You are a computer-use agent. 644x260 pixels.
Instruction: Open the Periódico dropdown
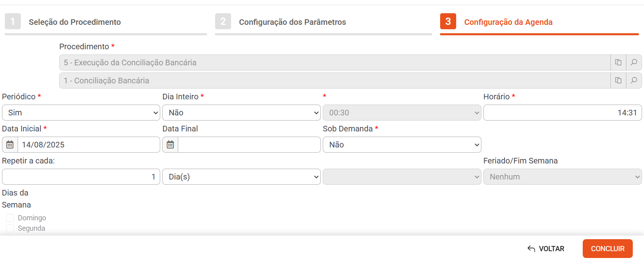(81, 113)
